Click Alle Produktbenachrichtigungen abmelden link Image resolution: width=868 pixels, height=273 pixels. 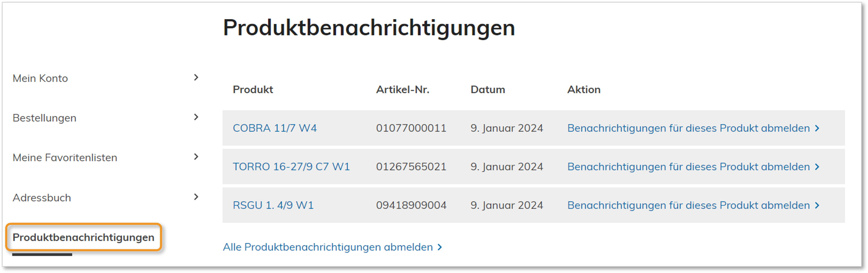(327, 247)
